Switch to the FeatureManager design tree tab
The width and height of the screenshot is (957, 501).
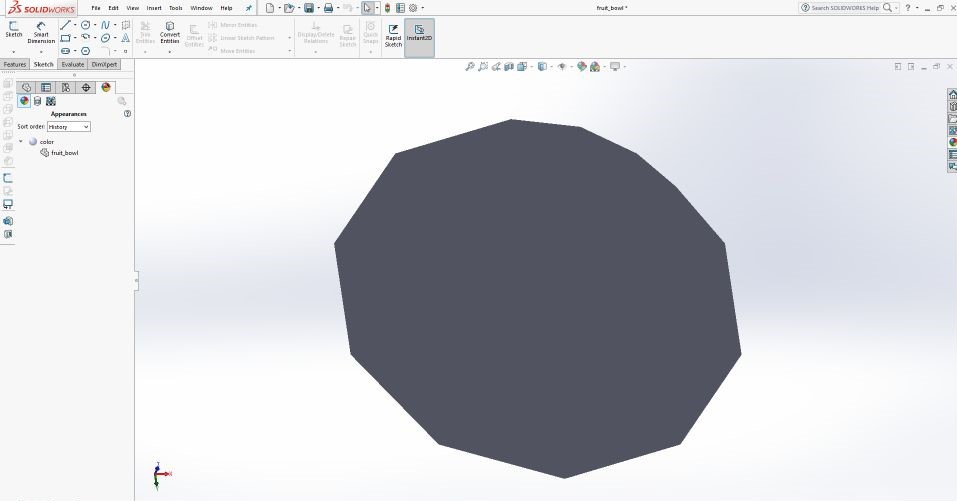(x=26, y=87)
